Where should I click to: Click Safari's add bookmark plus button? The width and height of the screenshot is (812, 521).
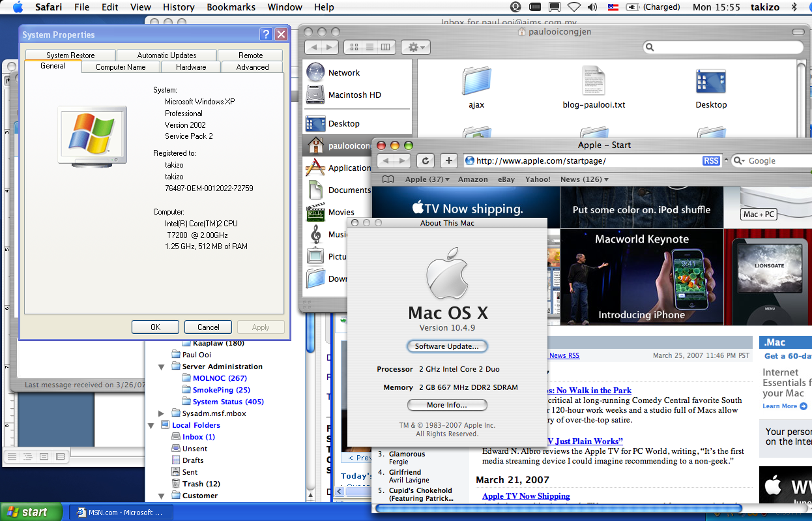(448, 160)
